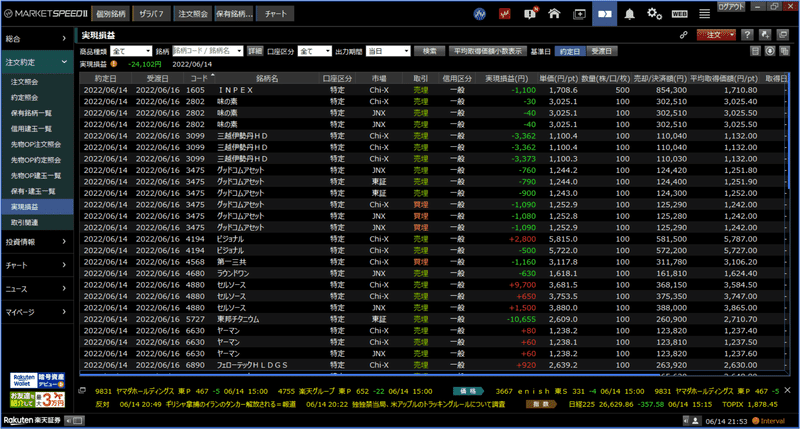Click the 指数 tag in ticker bar

(541, 404)
